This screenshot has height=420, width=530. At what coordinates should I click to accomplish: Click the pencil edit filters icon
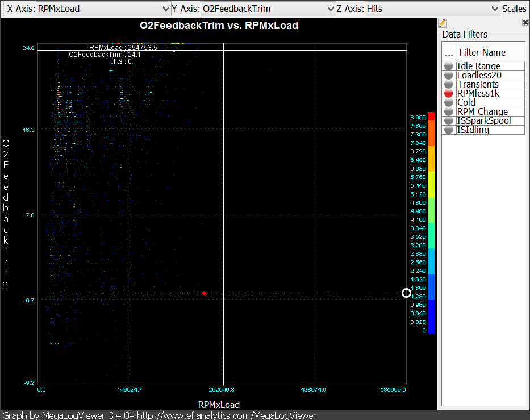coord(443,23)
